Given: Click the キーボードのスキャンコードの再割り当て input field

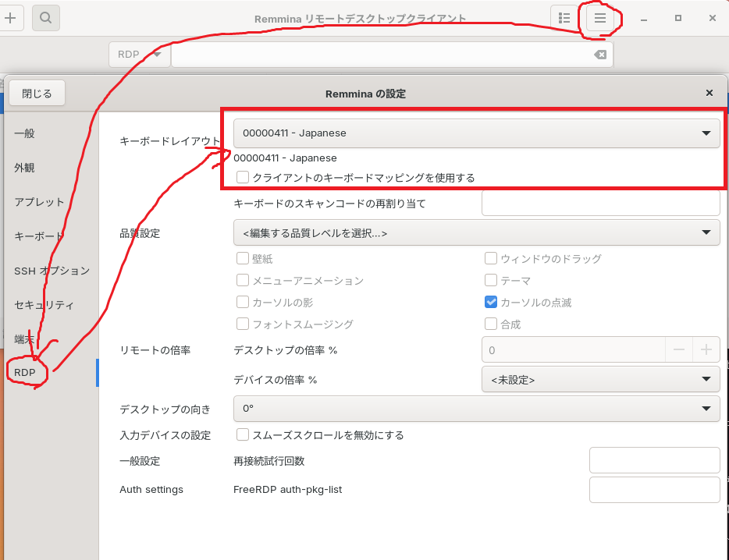Looking at the screenshot, I should pyautogui.click(x=601, y=203).
